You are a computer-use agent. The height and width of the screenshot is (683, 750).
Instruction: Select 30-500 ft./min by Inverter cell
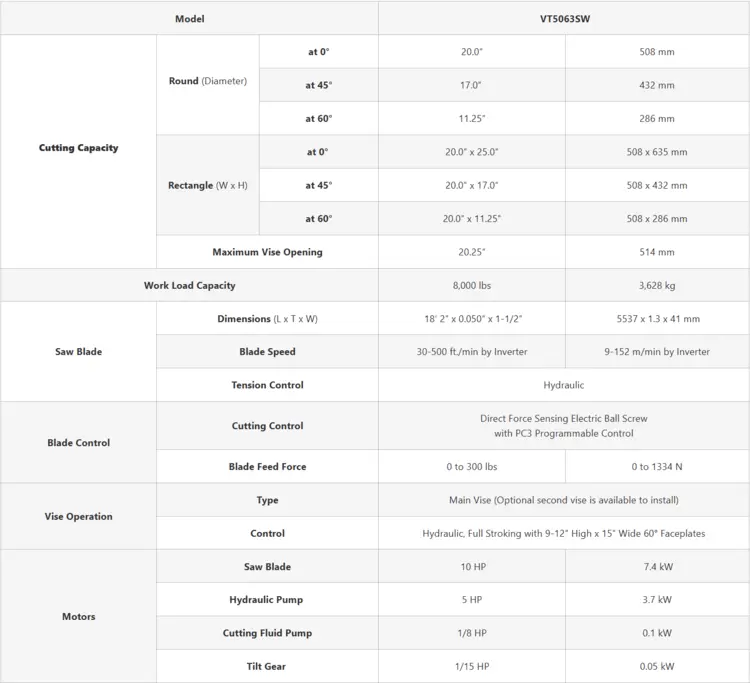point(472,352)
